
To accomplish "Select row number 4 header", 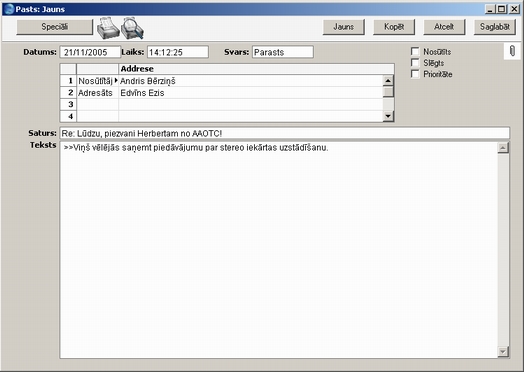I will 69,116.
